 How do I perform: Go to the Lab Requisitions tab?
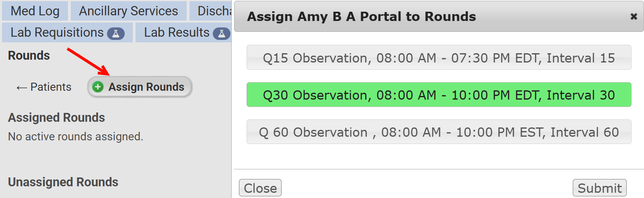tap(57, 32)
